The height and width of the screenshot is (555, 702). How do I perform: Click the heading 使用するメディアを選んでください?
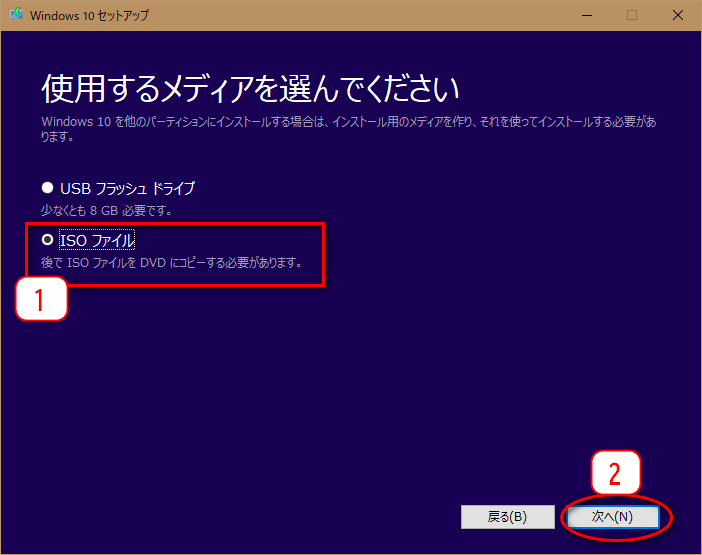tap(250, 89)
